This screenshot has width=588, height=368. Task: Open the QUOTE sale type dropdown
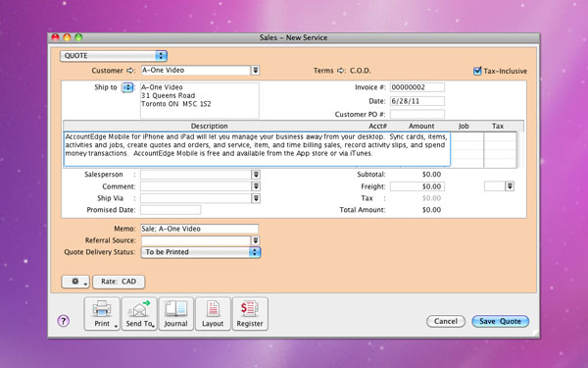(x=114, y=56)
